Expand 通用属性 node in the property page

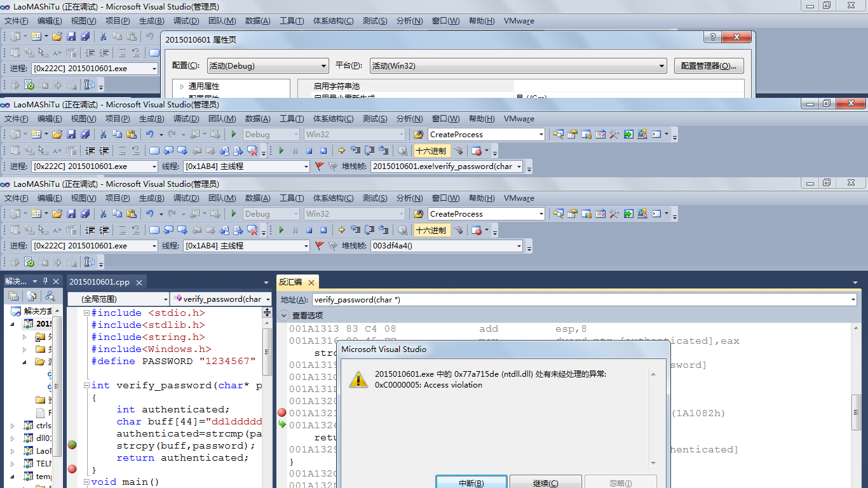182,86
